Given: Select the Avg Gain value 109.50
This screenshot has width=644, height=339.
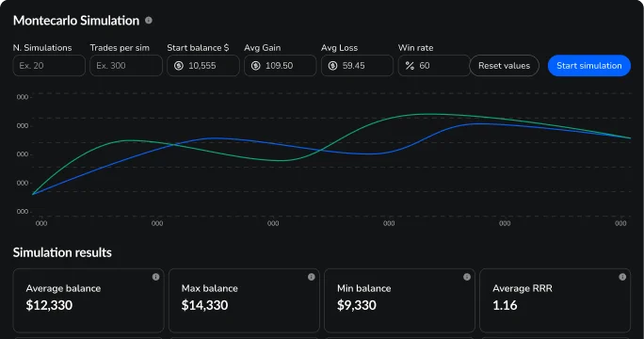Looking at the screenshot, I should 280,66.
